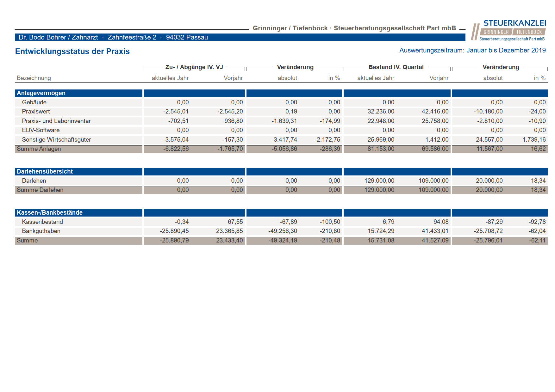Click the Steuerkanzlei Grinninger Tiefenböck logo
This screenshot has height=392, width=555.
point(508,31)
